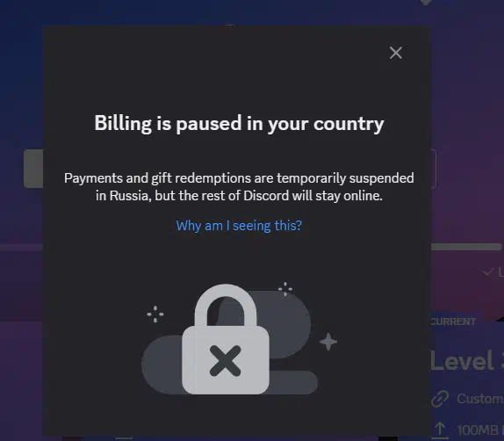504x441 pixels.
Task: Click the faded checkmark icon at right edge
Action: coord(488,272)
